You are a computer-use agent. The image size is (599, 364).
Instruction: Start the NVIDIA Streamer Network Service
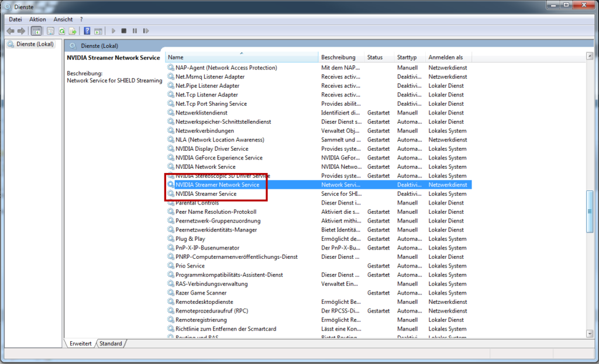click(113, 30)
